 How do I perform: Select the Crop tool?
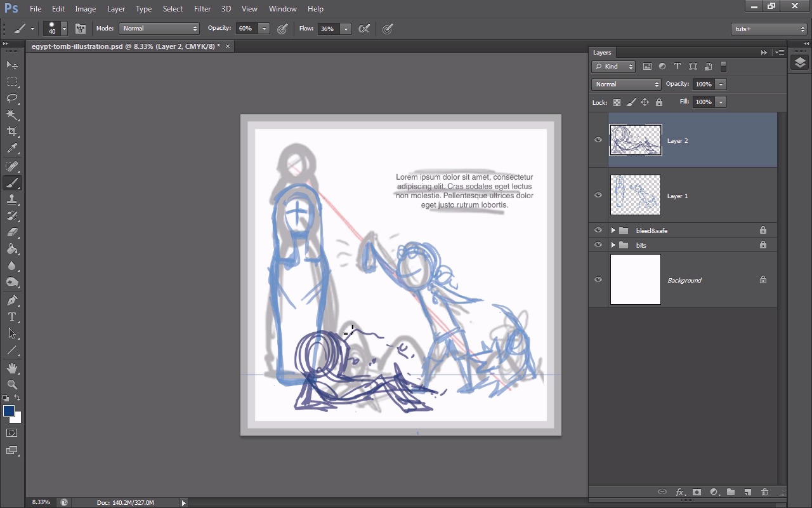(12, 131)
